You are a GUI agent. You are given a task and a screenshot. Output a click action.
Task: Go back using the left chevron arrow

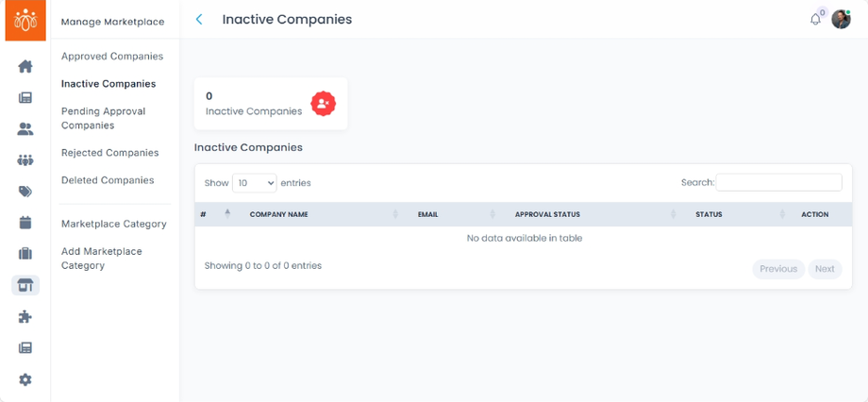[x=199, y=20]
